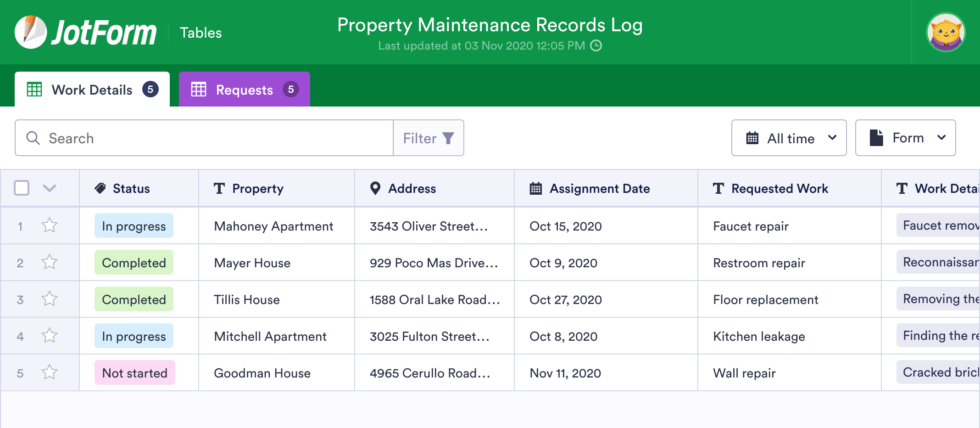Click the Completed status badge on Mayer House
980x428 pixels.
coord(134,262)
